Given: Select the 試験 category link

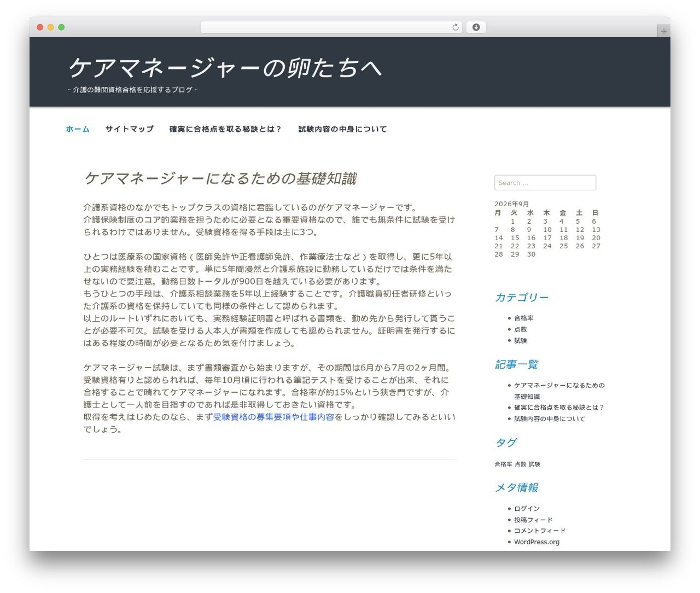Looking at the screenshot, I should tap(521, 340).
